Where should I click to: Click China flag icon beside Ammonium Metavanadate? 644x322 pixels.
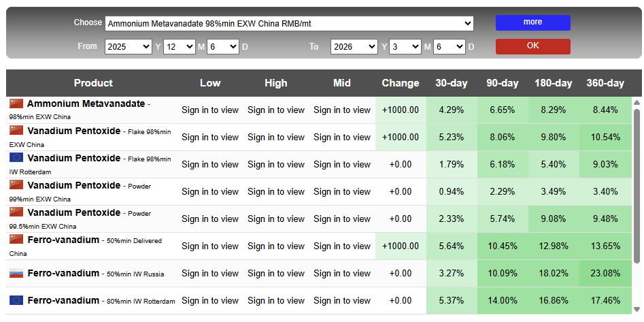(16, 103)
